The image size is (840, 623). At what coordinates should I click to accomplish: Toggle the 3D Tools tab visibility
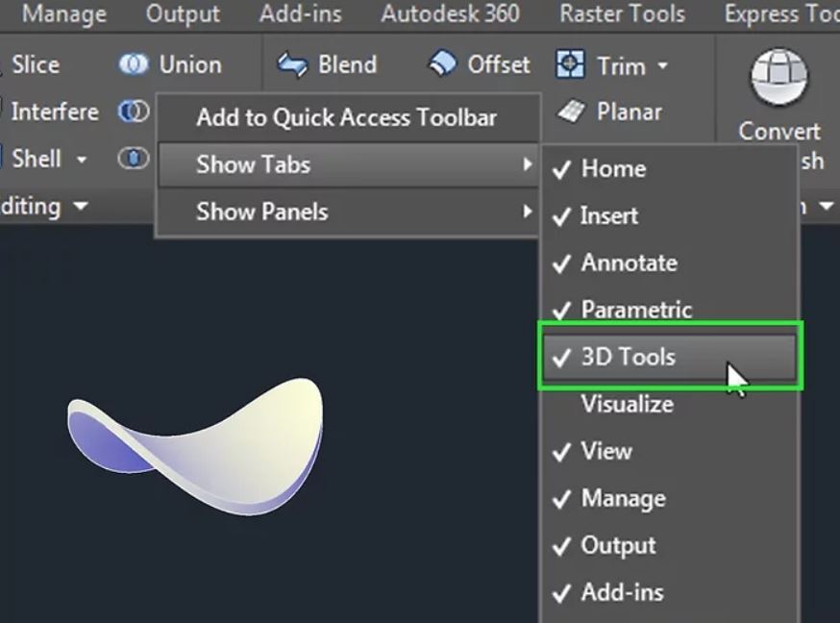[670, 357]
